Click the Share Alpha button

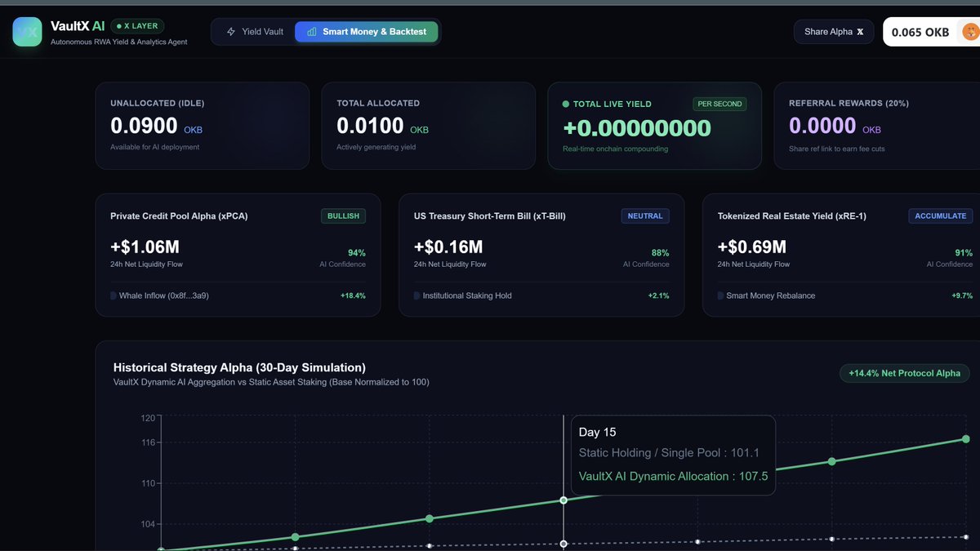(x=834, y=32)
